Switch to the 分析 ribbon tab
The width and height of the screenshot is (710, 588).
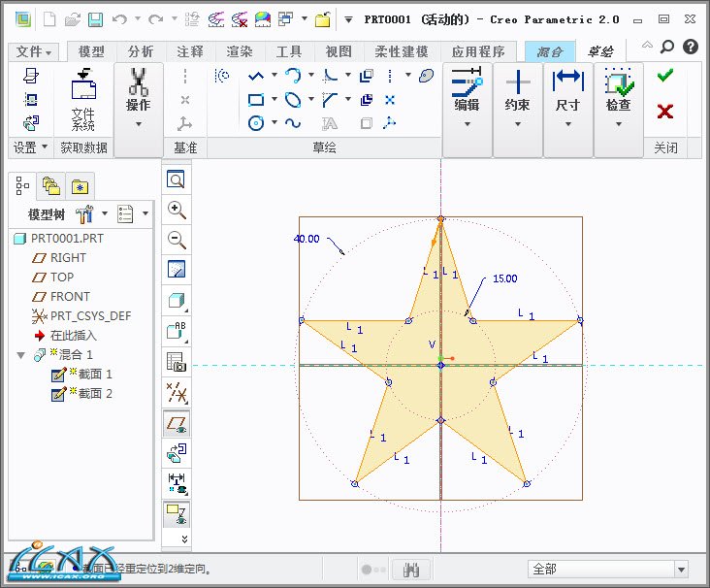141,51
